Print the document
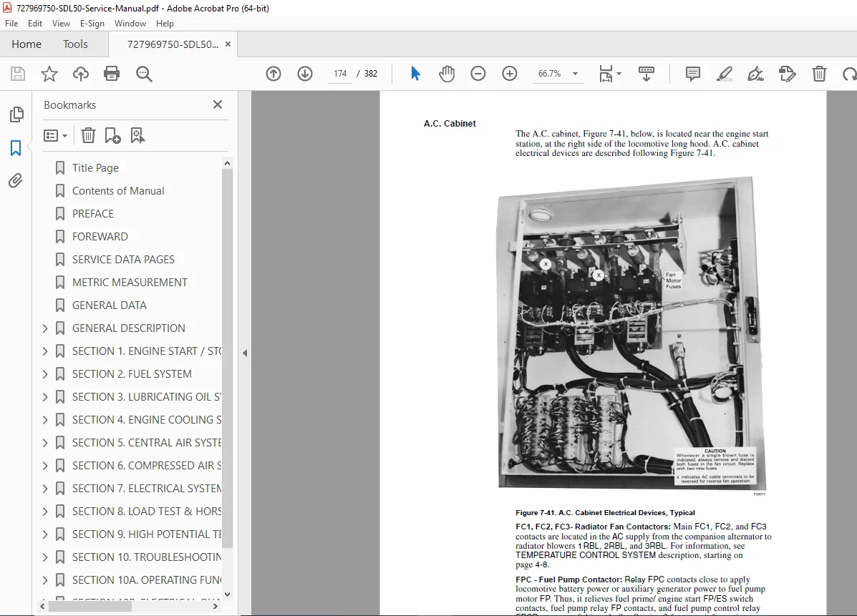 (112, 74)
